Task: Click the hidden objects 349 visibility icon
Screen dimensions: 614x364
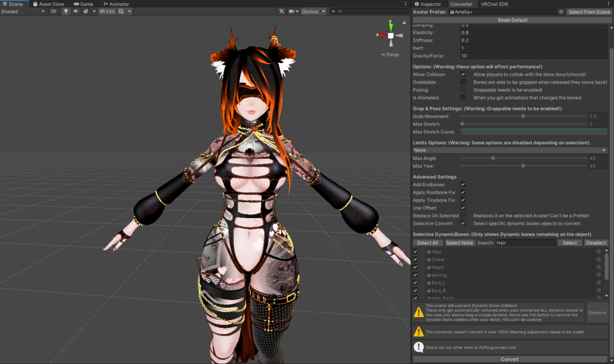Action: [107, 12]
